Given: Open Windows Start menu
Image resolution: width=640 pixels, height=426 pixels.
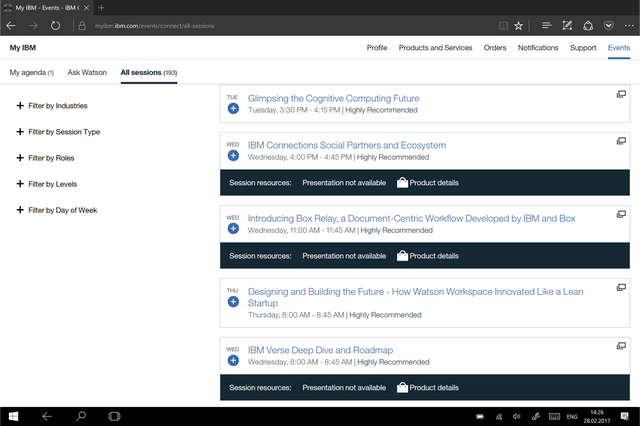Looking at the screenshot, I should pyautogui.click(x=15, y=415).
